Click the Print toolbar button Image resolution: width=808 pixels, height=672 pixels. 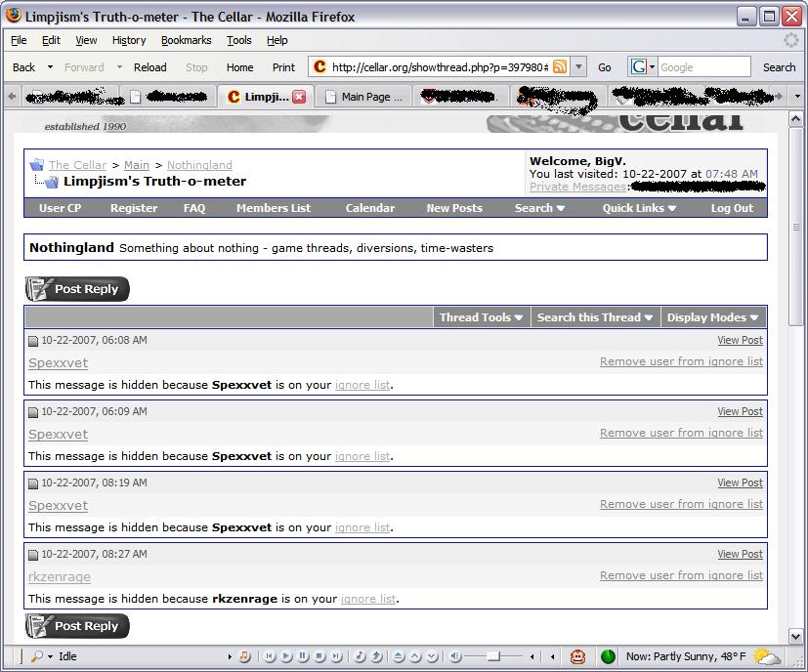click(283, 67)
